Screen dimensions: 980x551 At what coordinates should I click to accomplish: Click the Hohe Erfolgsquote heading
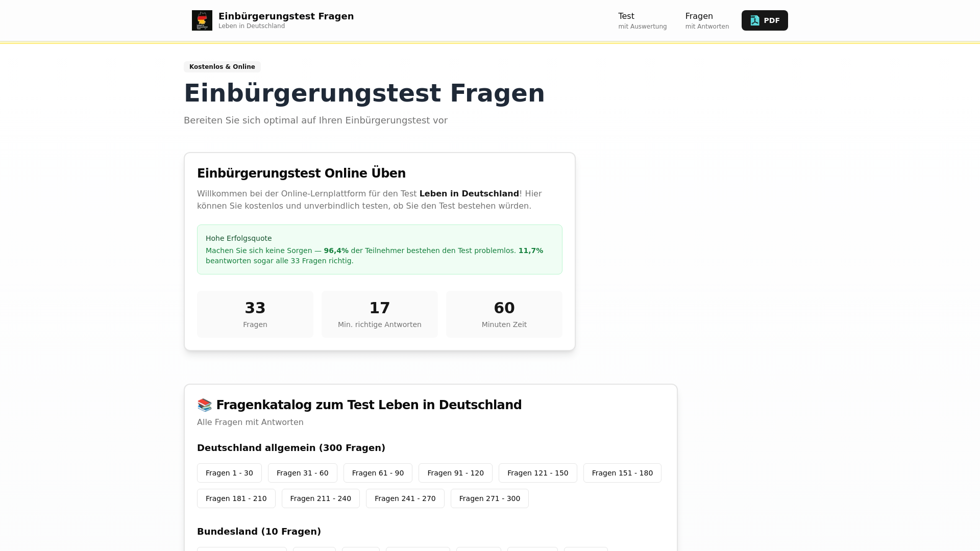pyautogui.click(x=239, y=238)
